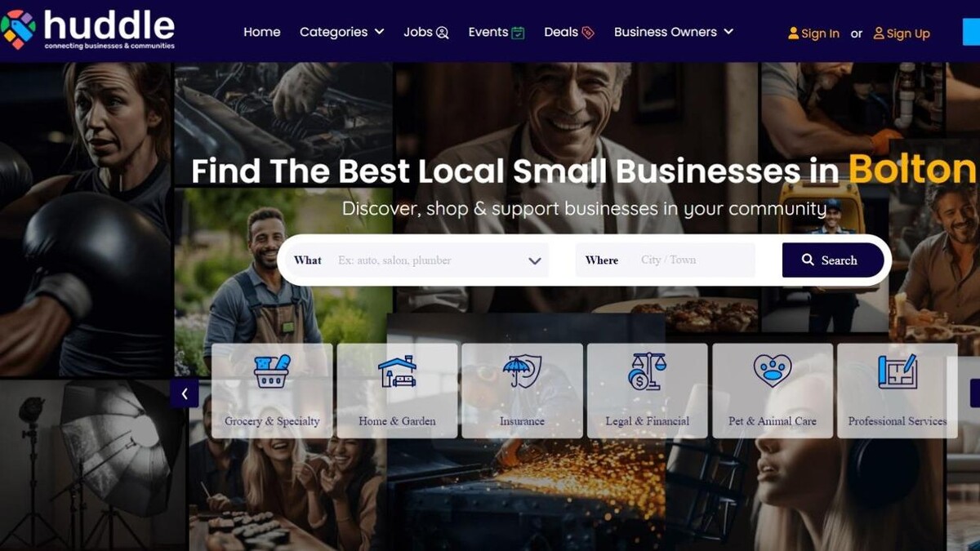
Task: Open the What field dropdown chevron
Action: point(535,261)
